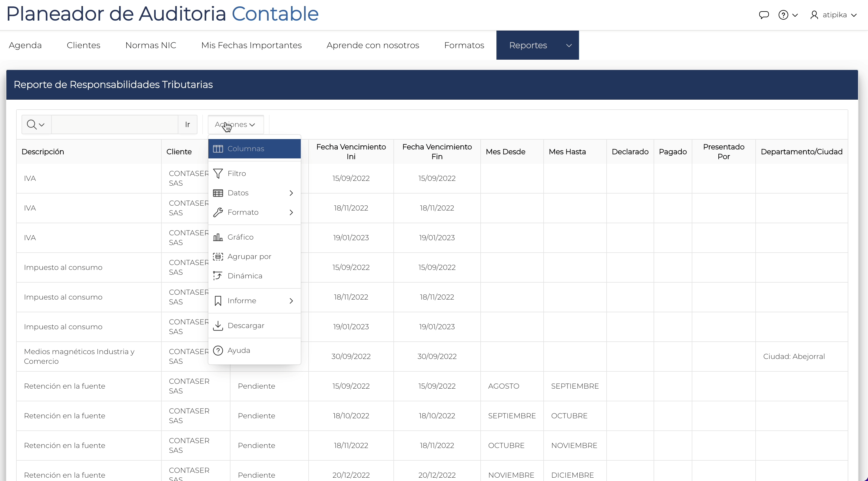
Task: Click the Departamento/Ciudad column header
Action: (802, 152)
